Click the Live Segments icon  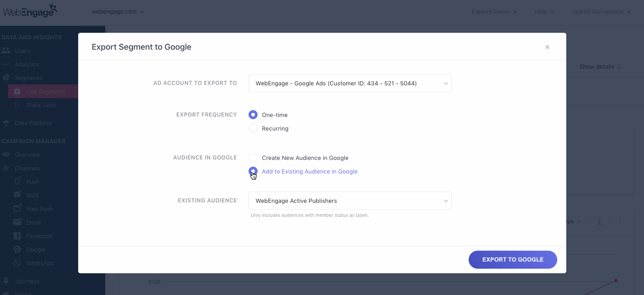[x=17, y=91]
